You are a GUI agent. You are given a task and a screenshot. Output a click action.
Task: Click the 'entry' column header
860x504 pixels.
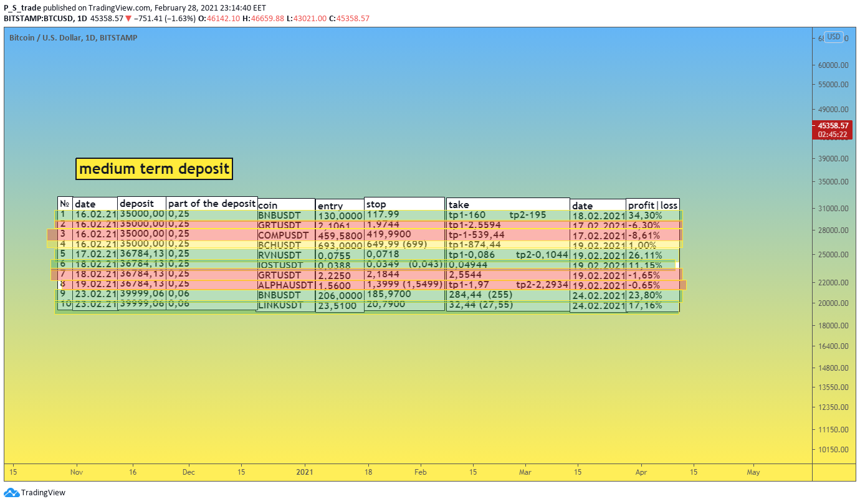(340, 206)
